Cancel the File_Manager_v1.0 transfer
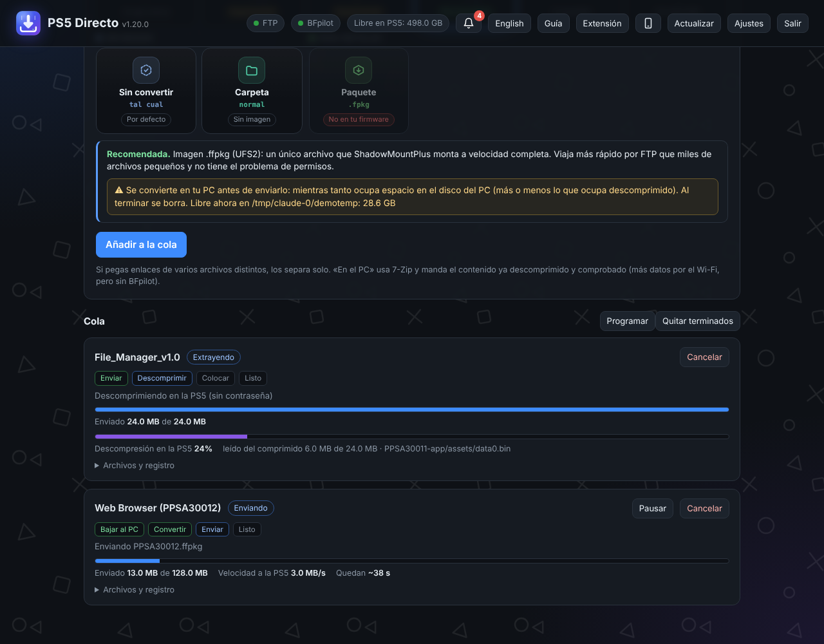The width and height of the screenshot is (824, 644). [x=704, y=357]
